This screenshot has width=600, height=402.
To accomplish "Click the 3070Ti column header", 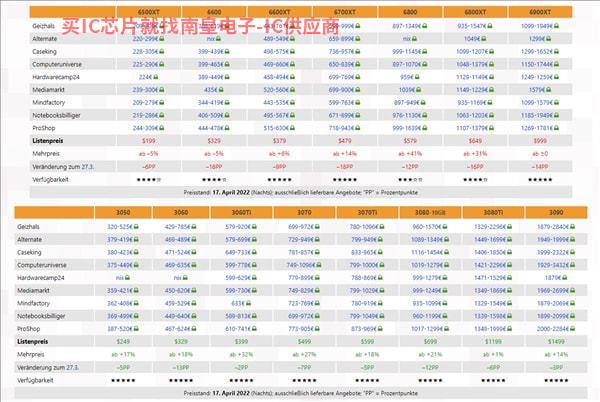I will [x=367, y=212].
